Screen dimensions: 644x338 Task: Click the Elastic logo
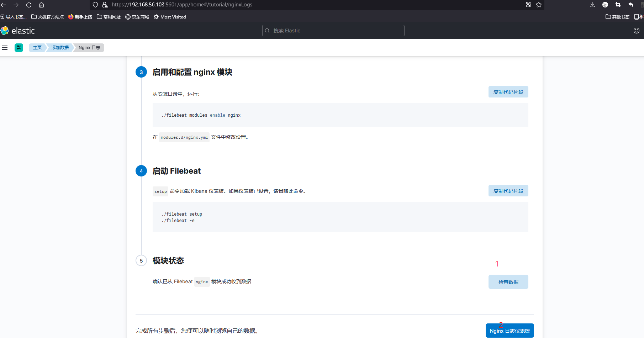tap(18, 31)
